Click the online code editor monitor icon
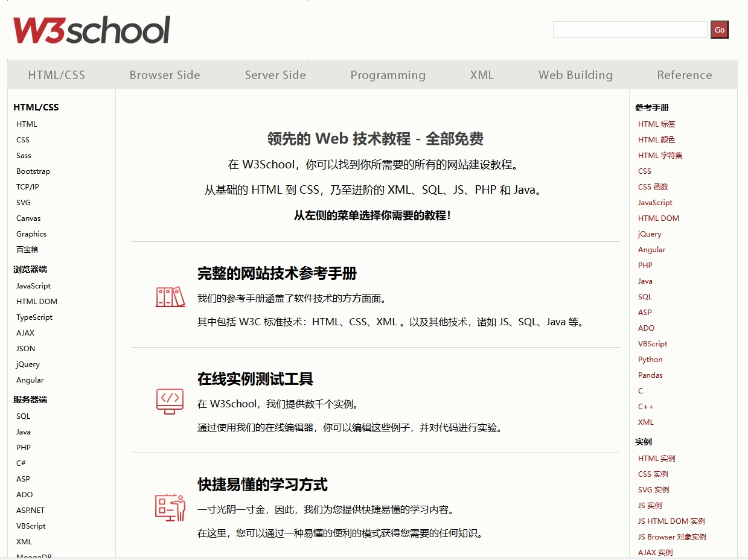Screen dimensions: 748x560 (x=169, y=400)
